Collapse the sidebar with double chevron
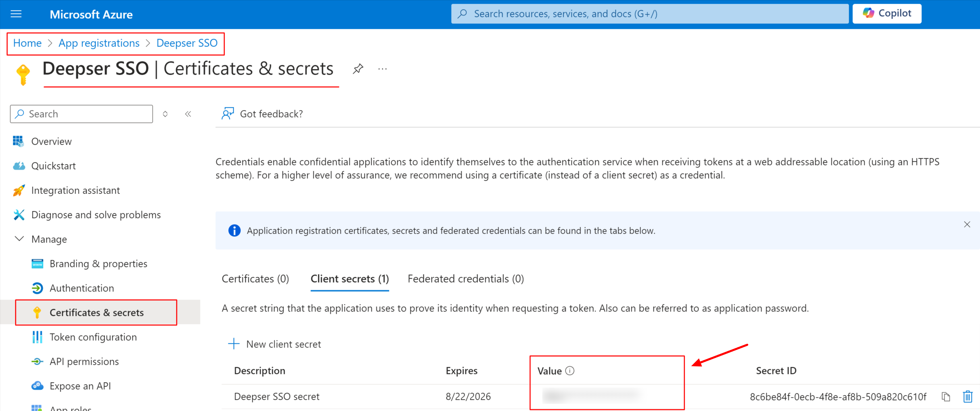 pyautogui.click(x=188, y=114)
